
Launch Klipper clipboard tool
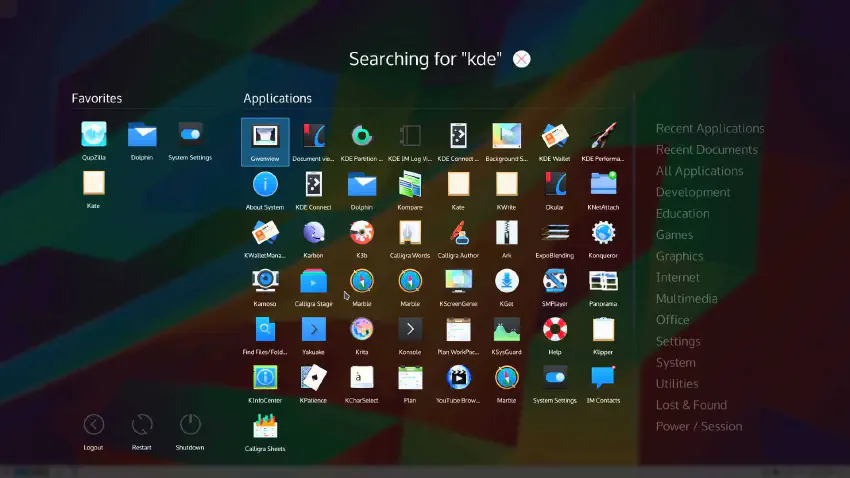click(x=603, y=335)
